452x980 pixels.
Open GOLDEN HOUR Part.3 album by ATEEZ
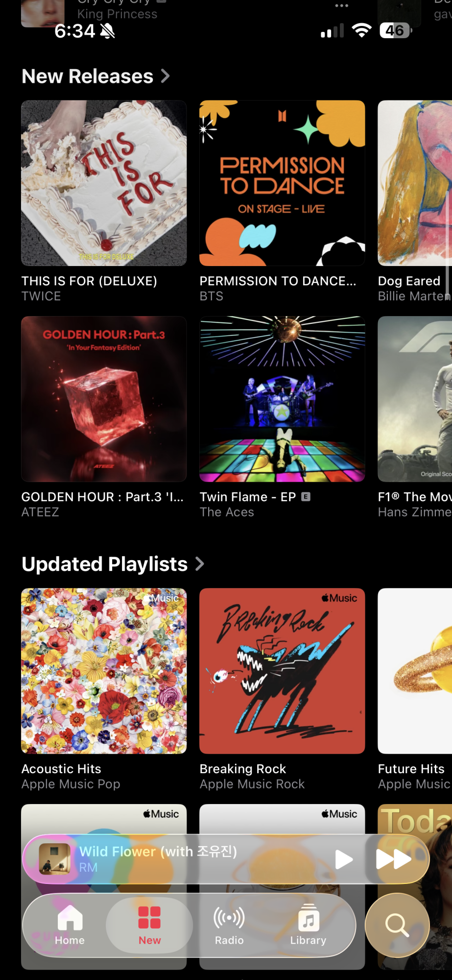pos(104,399)
